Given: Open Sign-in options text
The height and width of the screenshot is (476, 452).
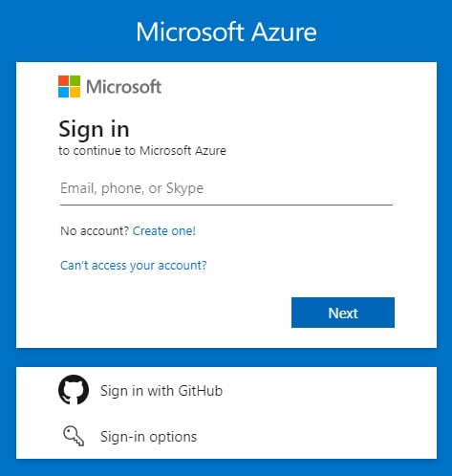Looking at the screenshot, I should click(149, 437).
